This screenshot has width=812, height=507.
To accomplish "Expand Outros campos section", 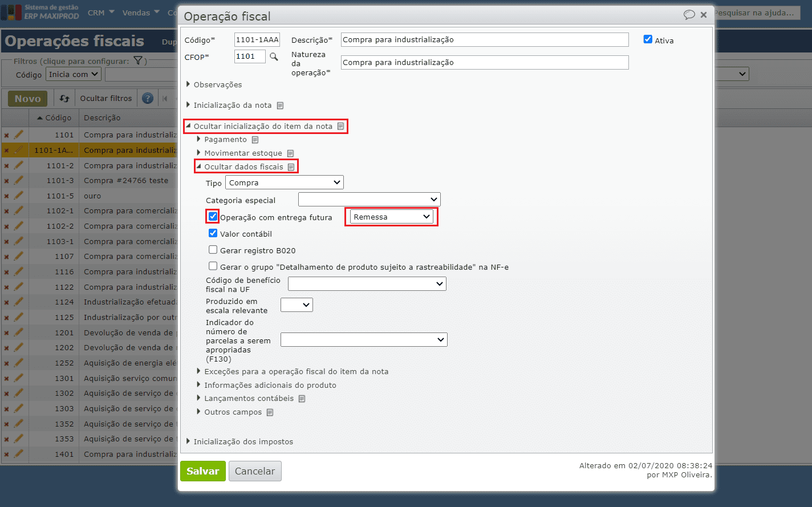I will click(x=229, y=412).
